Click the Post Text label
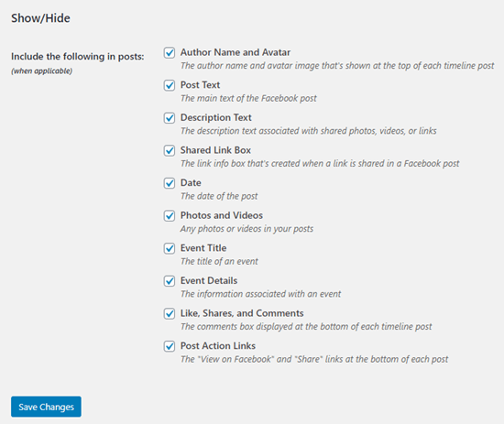The image size is (504, 424). (200, 85)
